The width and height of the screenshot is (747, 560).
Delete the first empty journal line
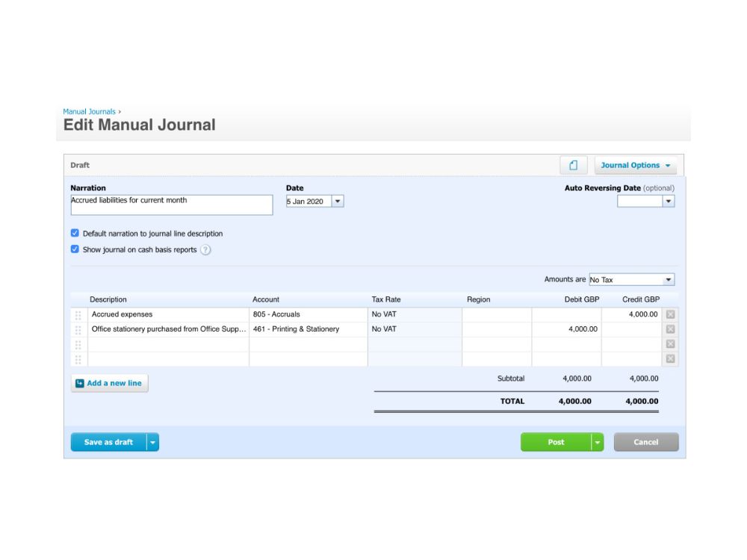click(670, 343)
